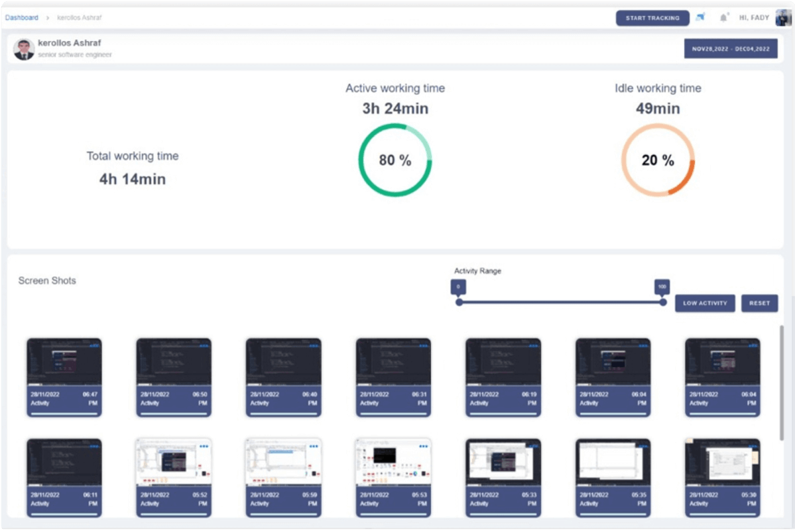Open the Nov28,2022 - Dec04,2022 date range picker

tap(731, 48)
